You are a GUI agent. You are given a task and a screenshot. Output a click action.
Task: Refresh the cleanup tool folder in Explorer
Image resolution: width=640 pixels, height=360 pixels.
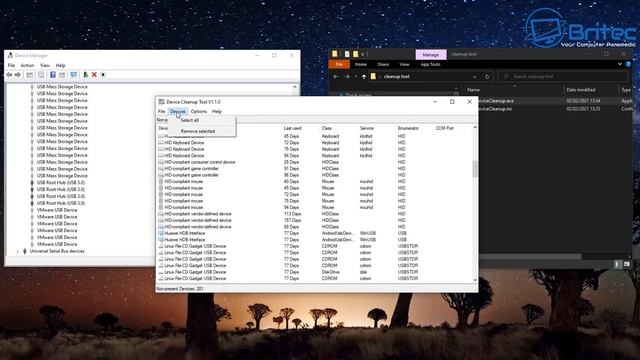(487, 77)
